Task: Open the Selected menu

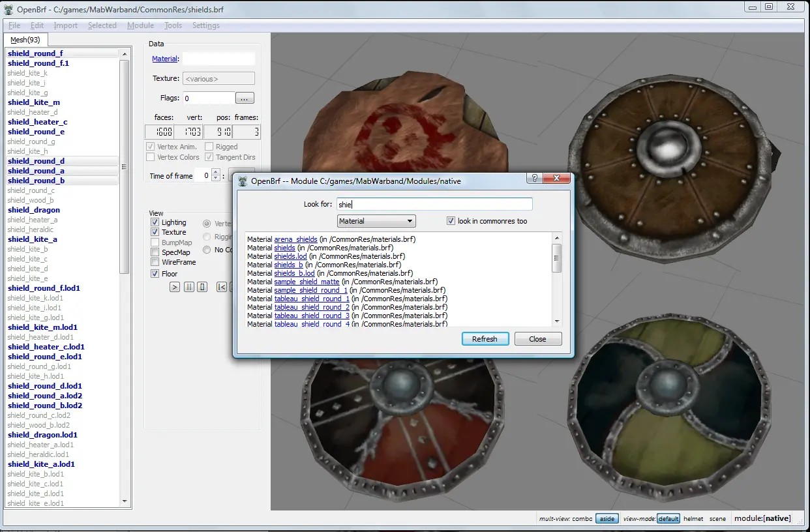Action: coord(102,25)
